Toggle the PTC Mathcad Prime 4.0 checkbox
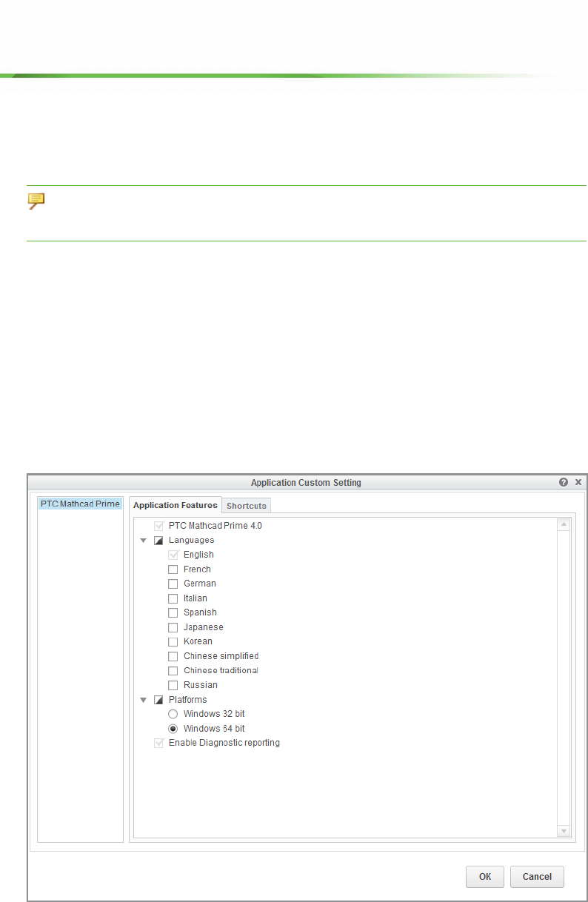588x902 pixels. 158,526
